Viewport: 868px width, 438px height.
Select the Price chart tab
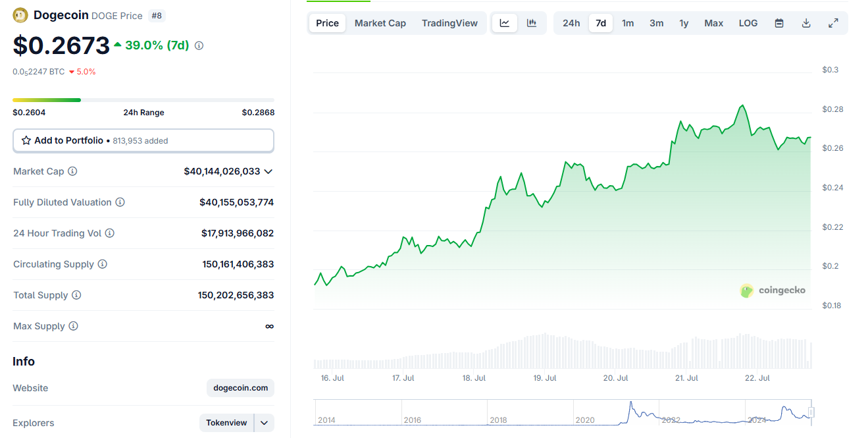pyautogui.click(x=327, y=23)
